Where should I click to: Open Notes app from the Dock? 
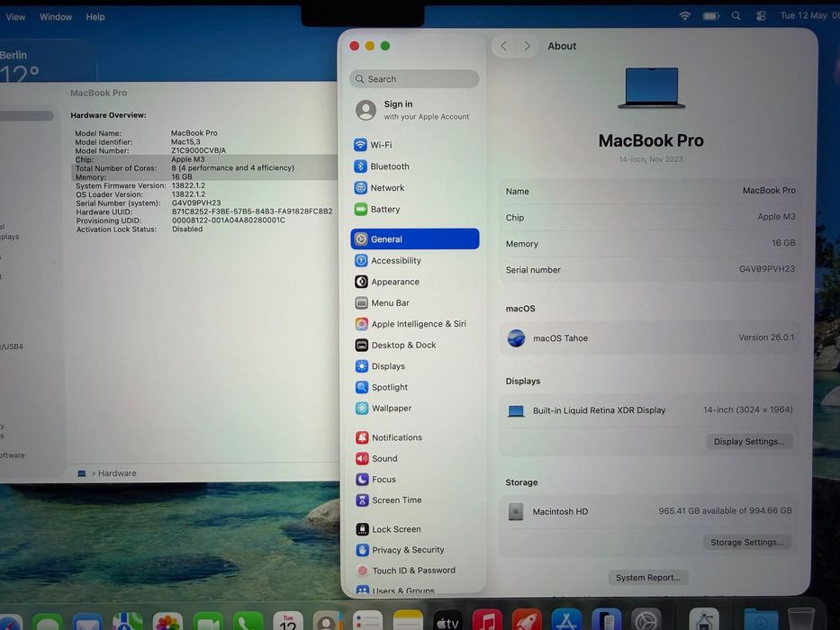click(x=408, y=621)
